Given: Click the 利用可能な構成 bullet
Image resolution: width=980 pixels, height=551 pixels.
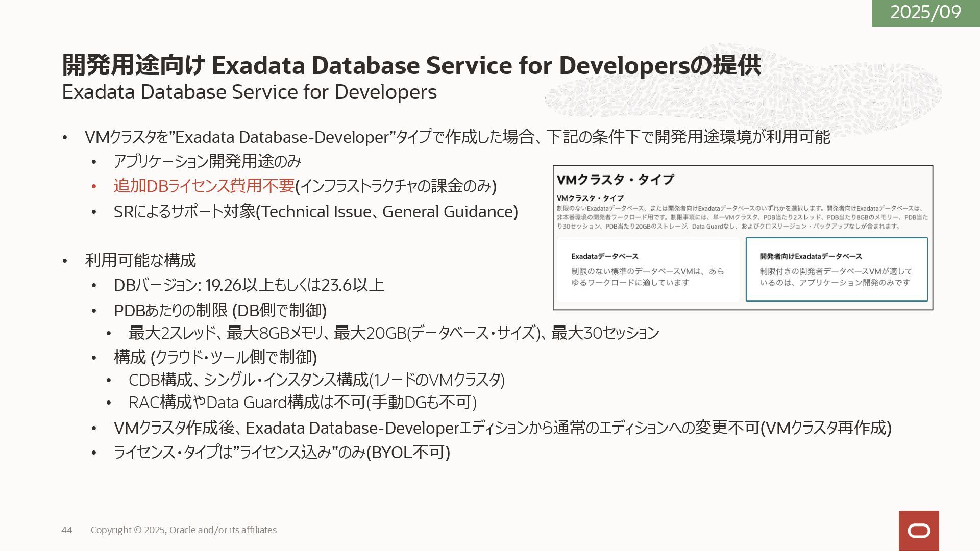Looking at the screenshot, I should coord(140,260).
